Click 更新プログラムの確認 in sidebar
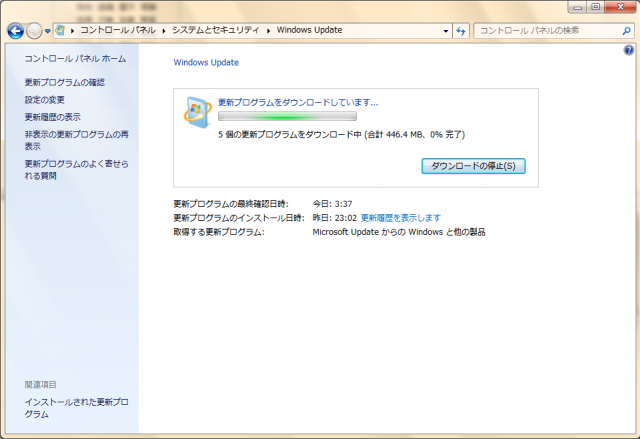 point(64,82)
